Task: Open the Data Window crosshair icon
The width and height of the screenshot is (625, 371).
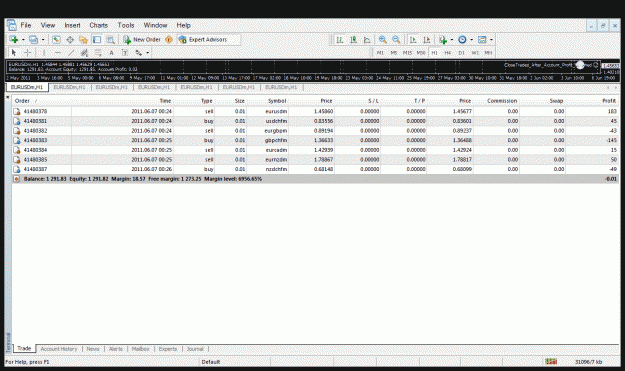Action: (70, 39)
